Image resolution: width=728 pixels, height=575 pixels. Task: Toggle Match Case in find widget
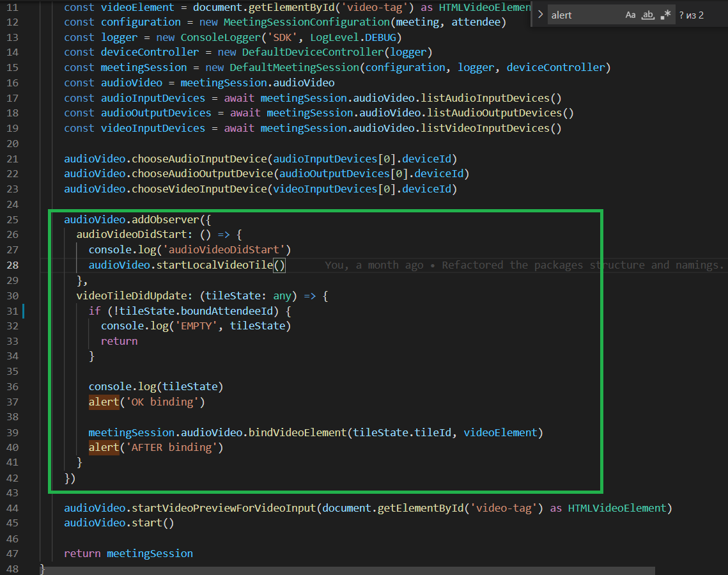(630, 15)
